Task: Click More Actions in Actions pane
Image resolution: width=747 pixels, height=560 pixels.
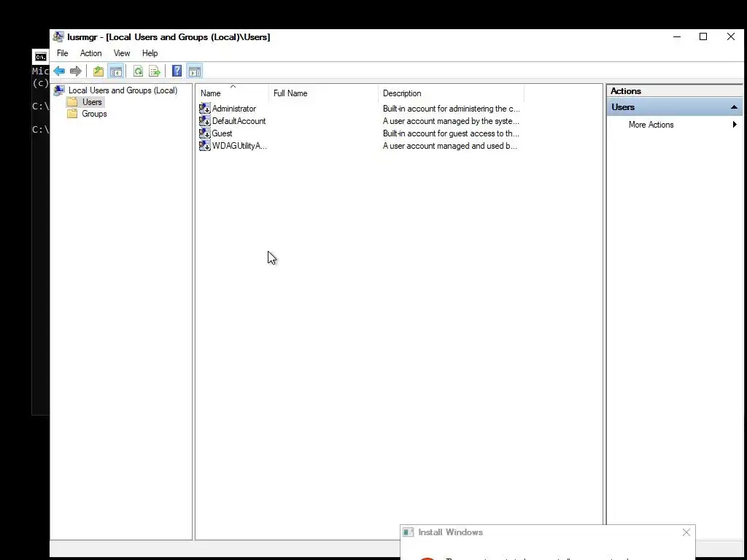Action: 651,125
